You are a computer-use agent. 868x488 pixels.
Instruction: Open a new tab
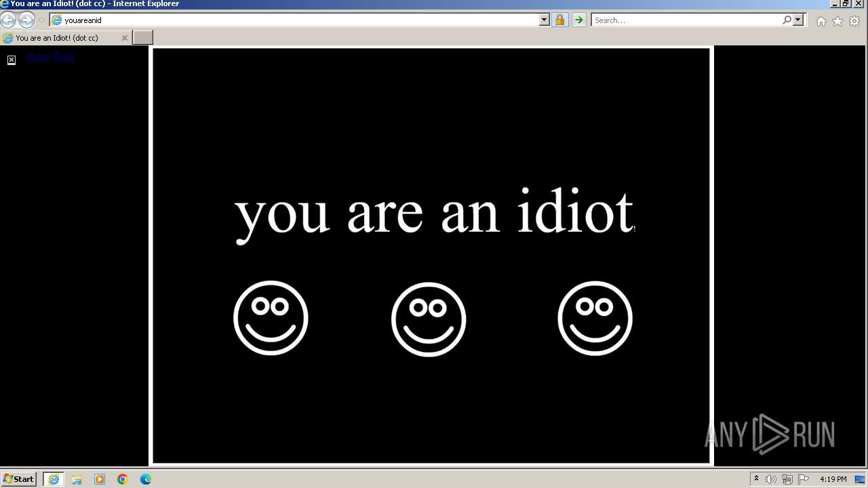(x=142, y=37)
